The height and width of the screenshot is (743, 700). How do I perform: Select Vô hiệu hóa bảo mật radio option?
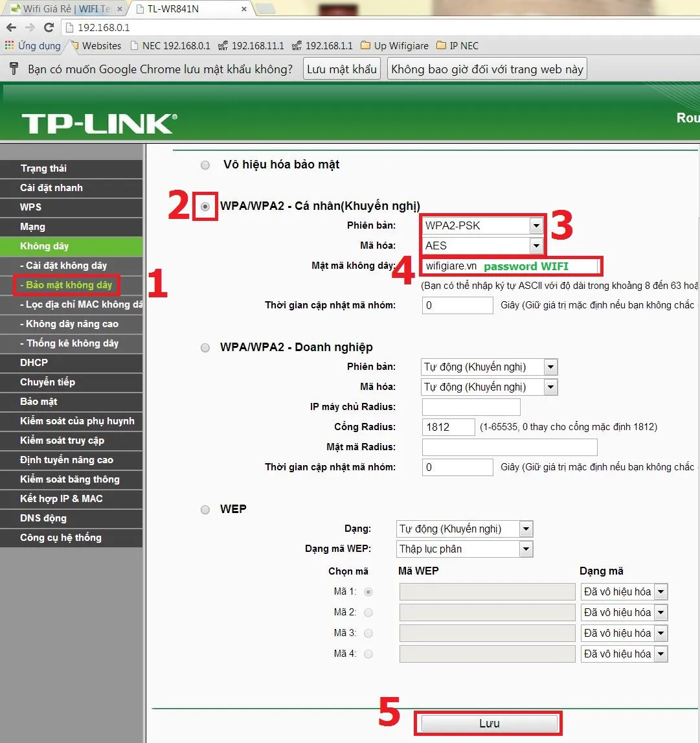tap(205, 165)
